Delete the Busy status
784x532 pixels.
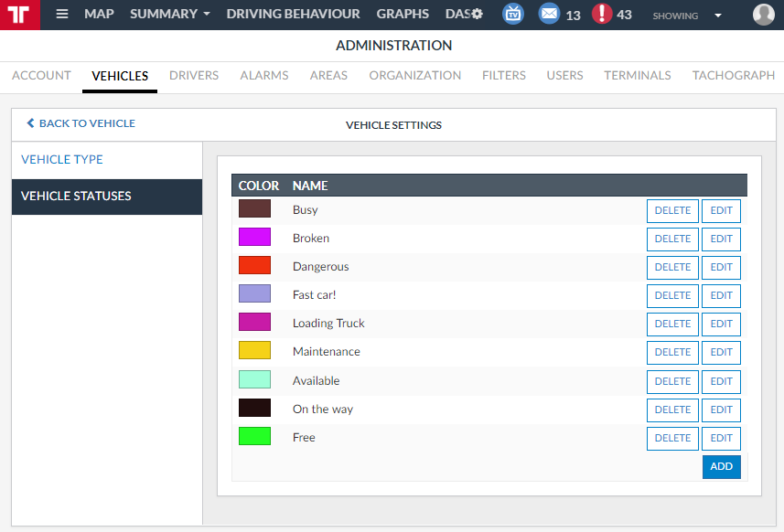[x=672, y=211]
